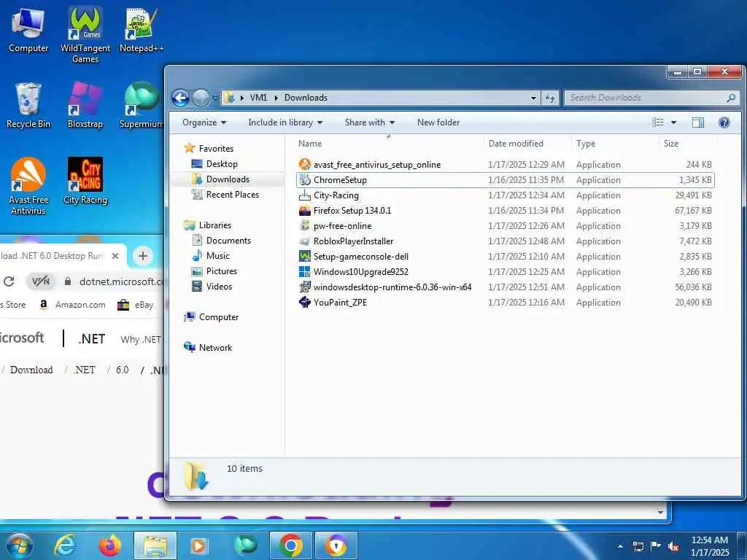Select Desktop in the Favorites pane
The height and width of the screenshot is (560, 747).
pyautogui.click(x=222, y=164)
